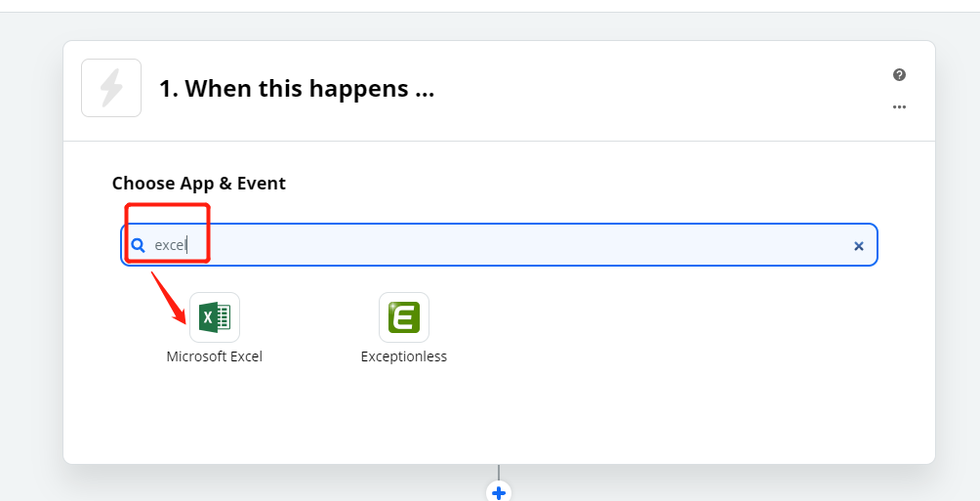This screenshot has width=980, height=501.
Task: Open the help question mark icon
Action: pos(899,75)
